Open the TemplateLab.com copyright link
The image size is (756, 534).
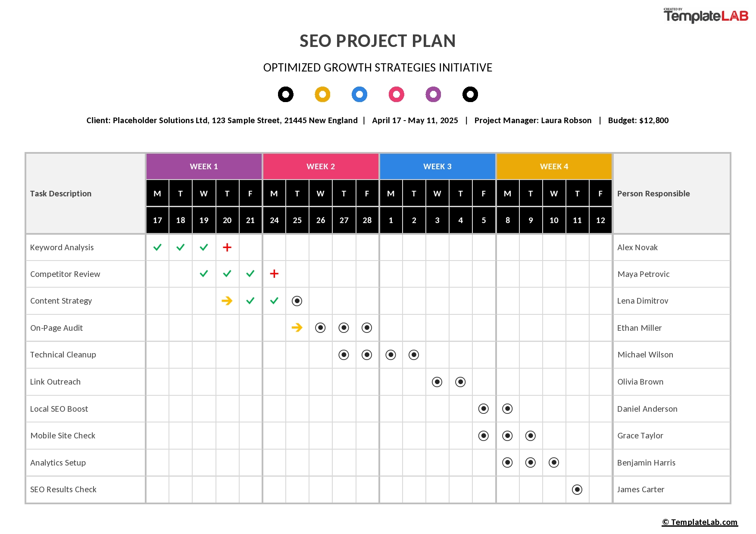700,522
